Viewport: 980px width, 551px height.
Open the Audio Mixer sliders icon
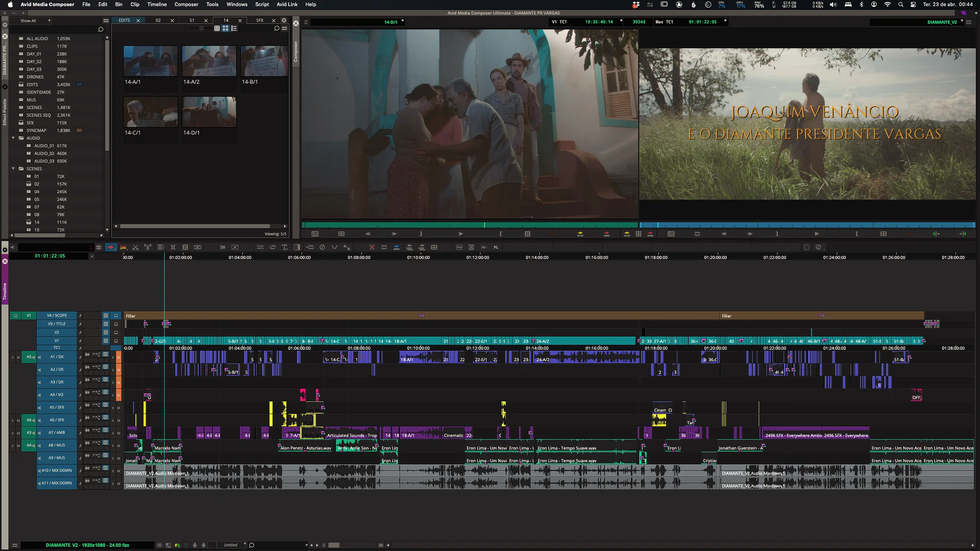click(x=260, y=247)
